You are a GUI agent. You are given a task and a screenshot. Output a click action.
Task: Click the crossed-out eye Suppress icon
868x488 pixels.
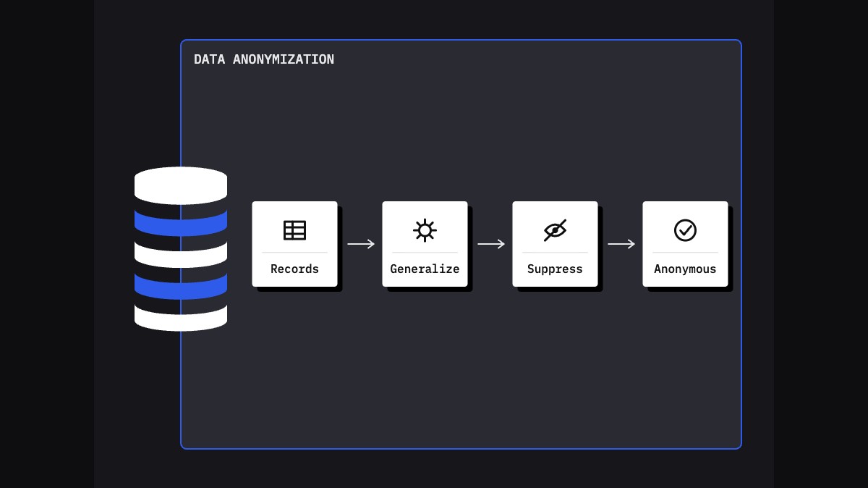click(x=555, y=230)
